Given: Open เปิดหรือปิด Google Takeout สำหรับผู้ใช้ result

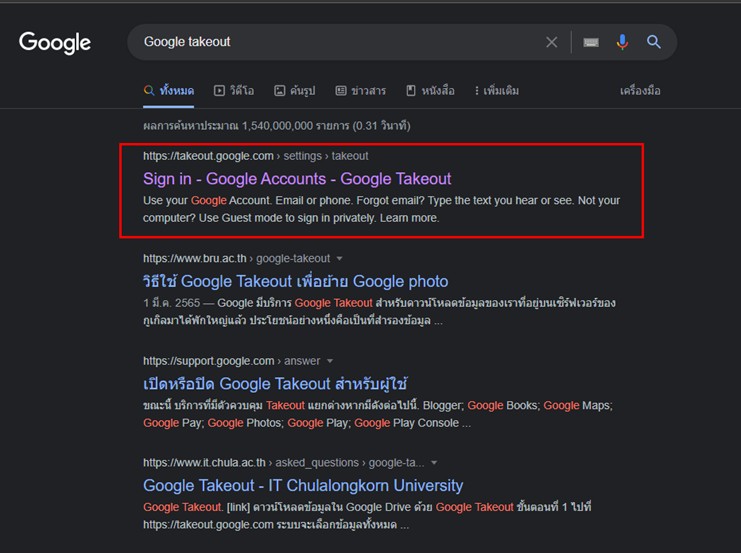Looking at the screenshot, I should pyautogui.click(x=275, y=384).
